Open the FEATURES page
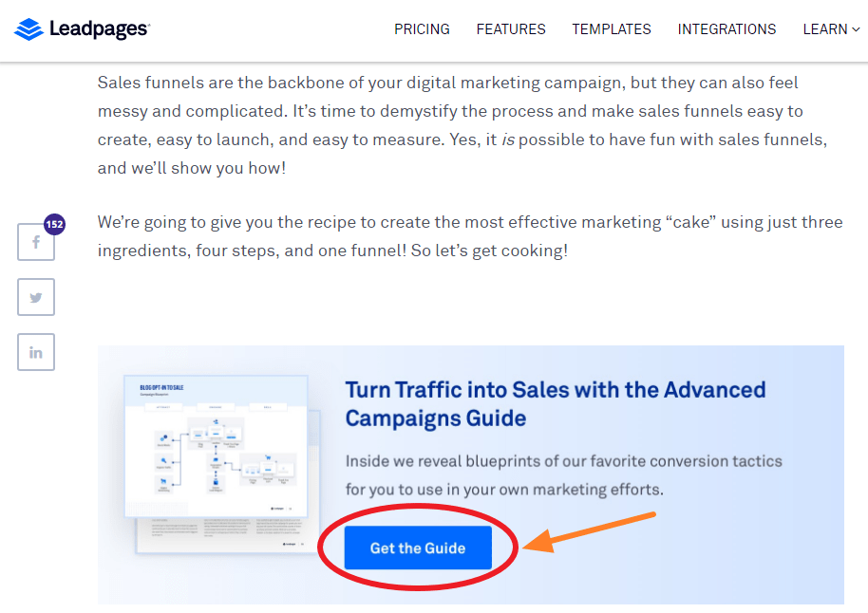The image size is (868, 613). 511,29
